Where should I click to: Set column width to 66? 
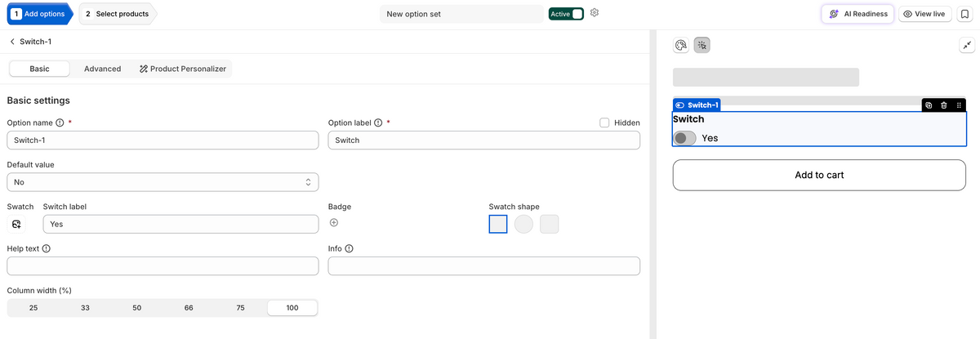(189, 308)
